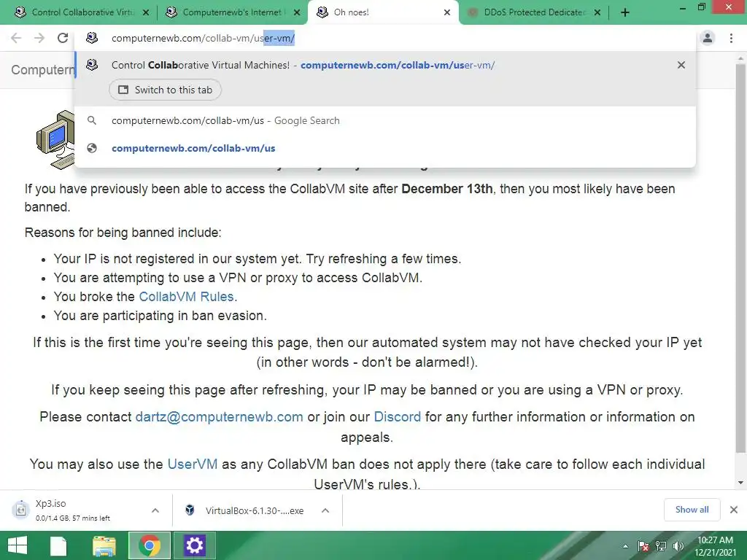747x560 pixels.
Task: Open Chrome's three-dot menu
Action: [x=731, y=38]
